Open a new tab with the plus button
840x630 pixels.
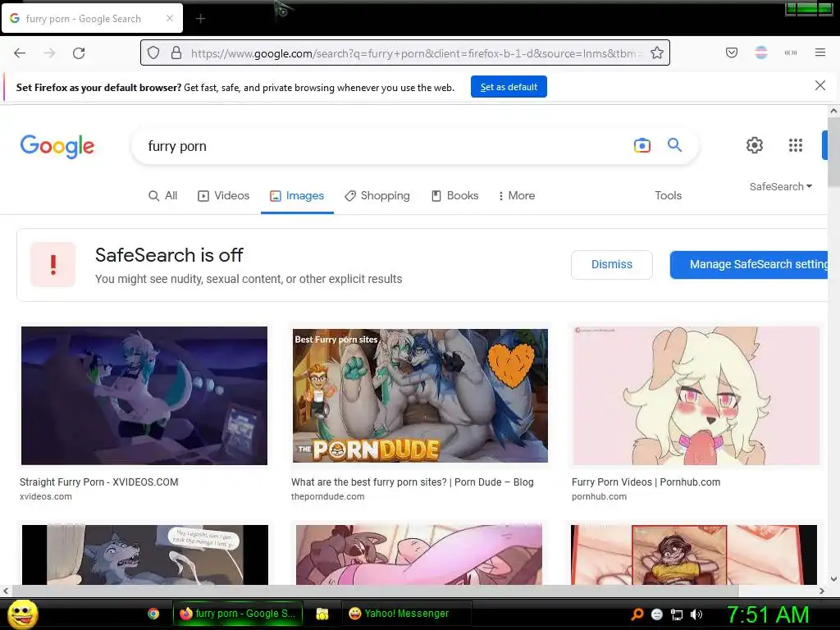(x=200, y=19)
